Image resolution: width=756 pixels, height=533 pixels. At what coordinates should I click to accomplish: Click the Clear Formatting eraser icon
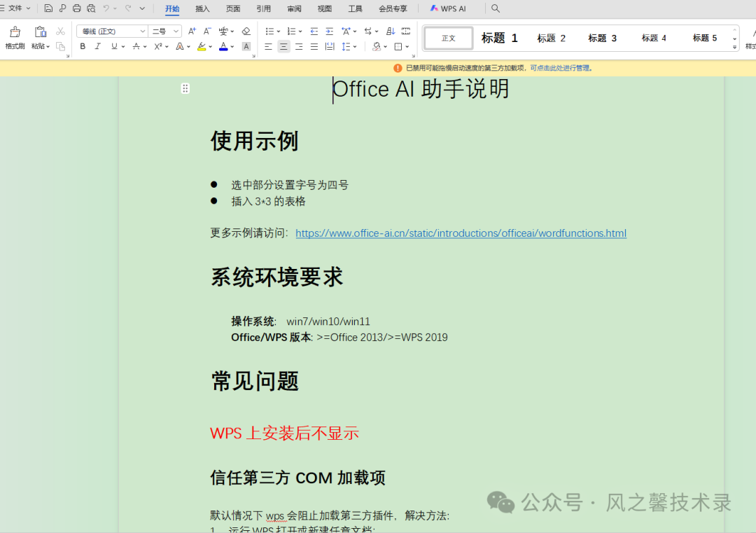point(246,32)
